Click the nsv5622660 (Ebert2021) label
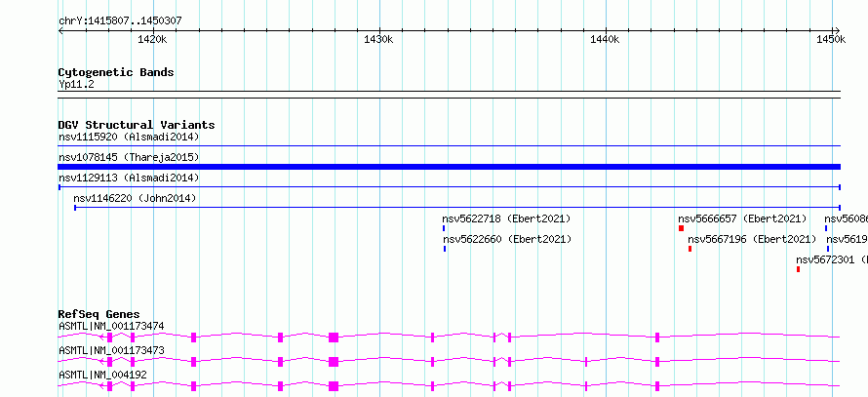Image resolution: width=868 pixels, height=397 pixels. pyautogui.click(x=507, y=240)
